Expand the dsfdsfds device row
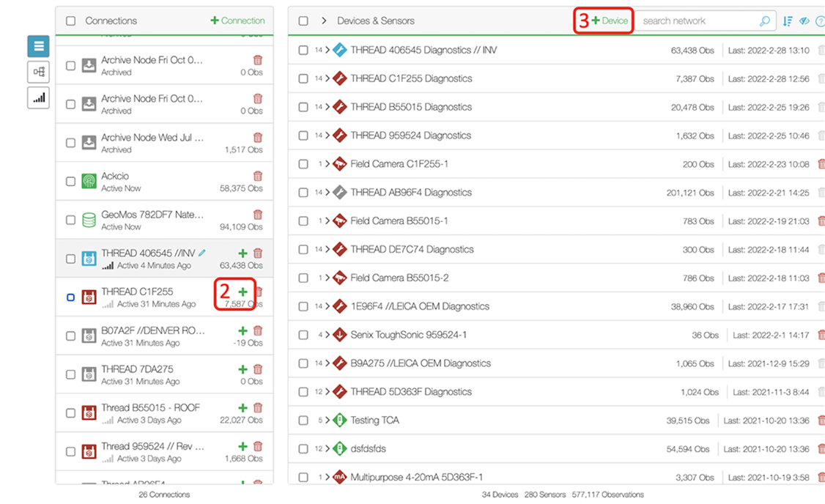The height and width of the screenshot is (504, 825). (328, 449)
